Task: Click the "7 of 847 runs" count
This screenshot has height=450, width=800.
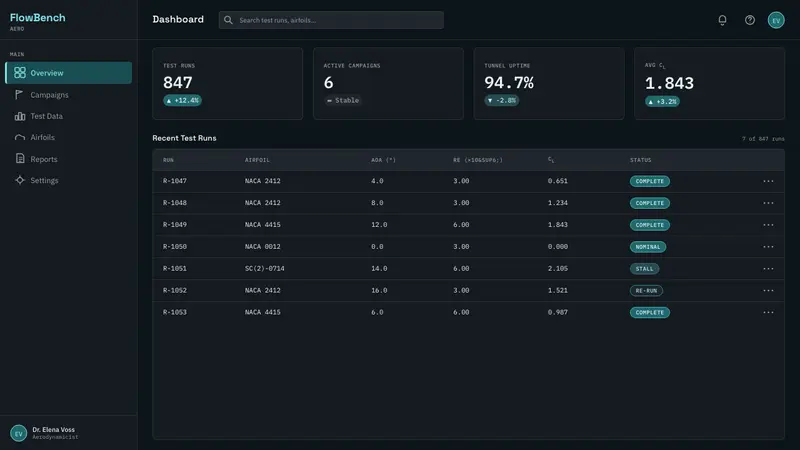Action: point(763,139)
